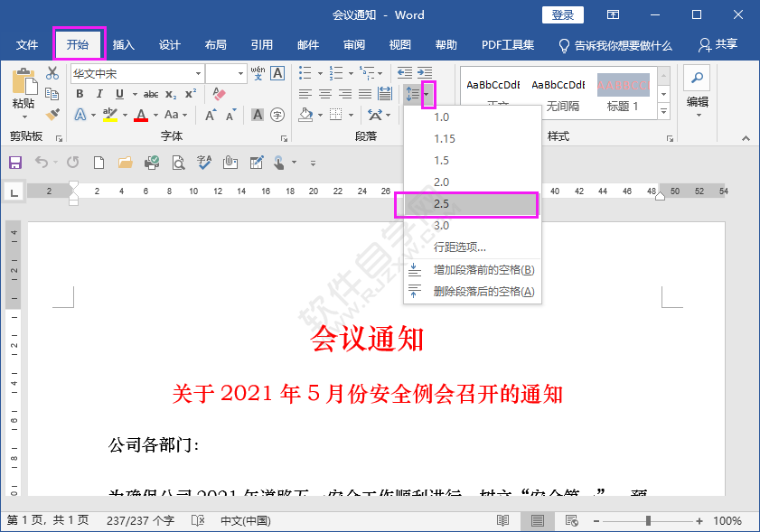Click the zoom slider handle
The image size is (760, 532).
(648, 521)
